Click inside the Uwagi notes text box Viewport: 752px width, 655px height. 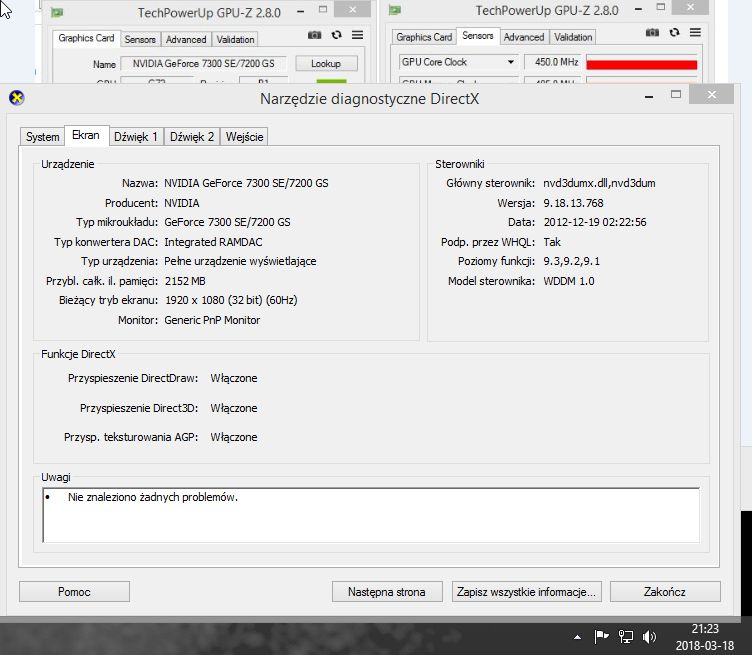371,515
